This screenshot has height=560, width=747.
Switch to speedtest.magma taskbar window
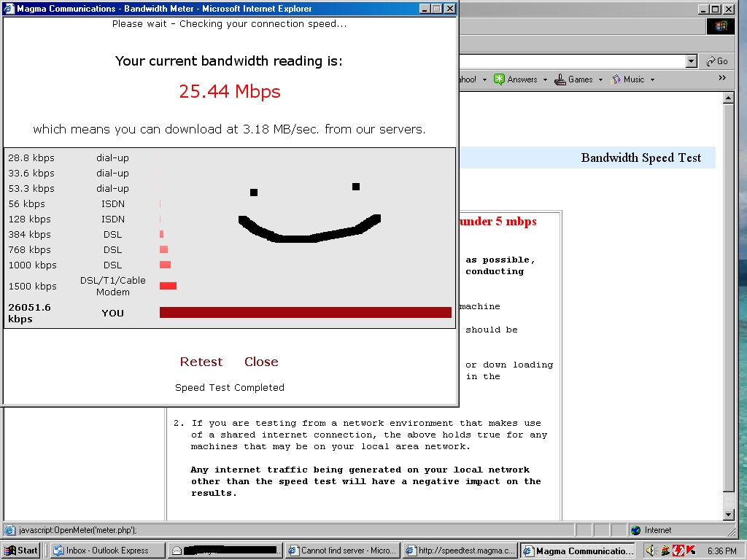pyautogui.click(x=460, y=551)
